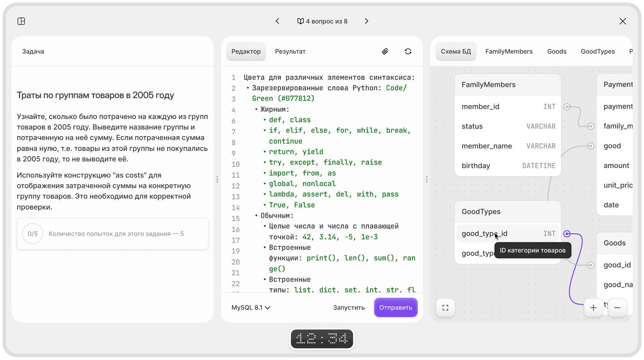Reset editor with the refresh icon
The image size is (644, 360).
(x=408, y=51)
